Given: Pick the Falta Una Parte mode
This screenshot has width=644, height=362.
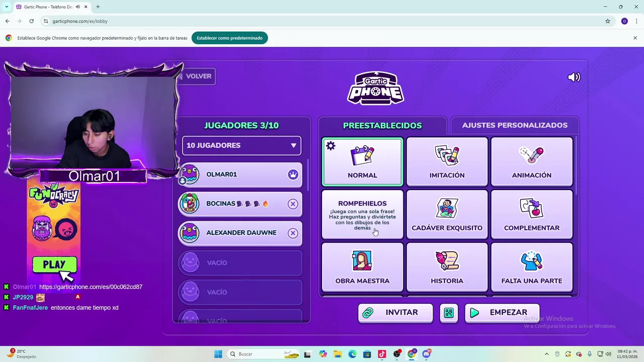Looking at the screenshot, I should click(x=531, y=267).
